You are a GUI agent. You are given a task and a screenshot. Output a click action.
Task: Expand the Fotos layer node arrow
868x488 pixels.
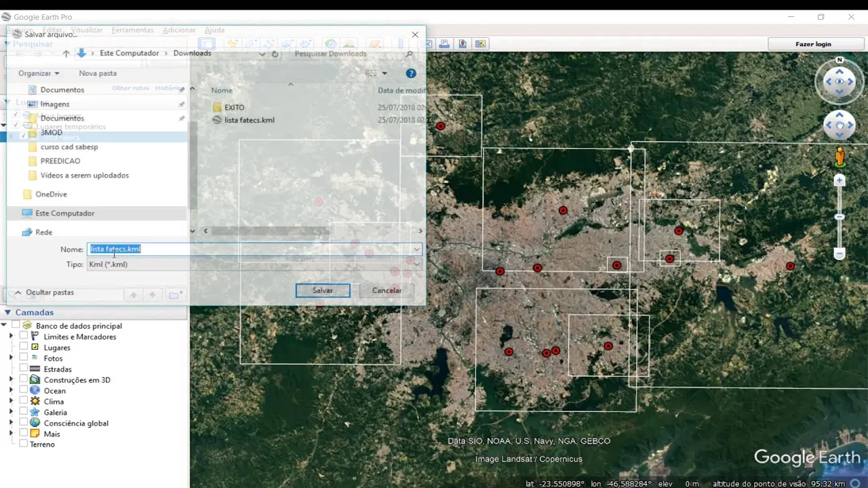[x=11, y=358]
